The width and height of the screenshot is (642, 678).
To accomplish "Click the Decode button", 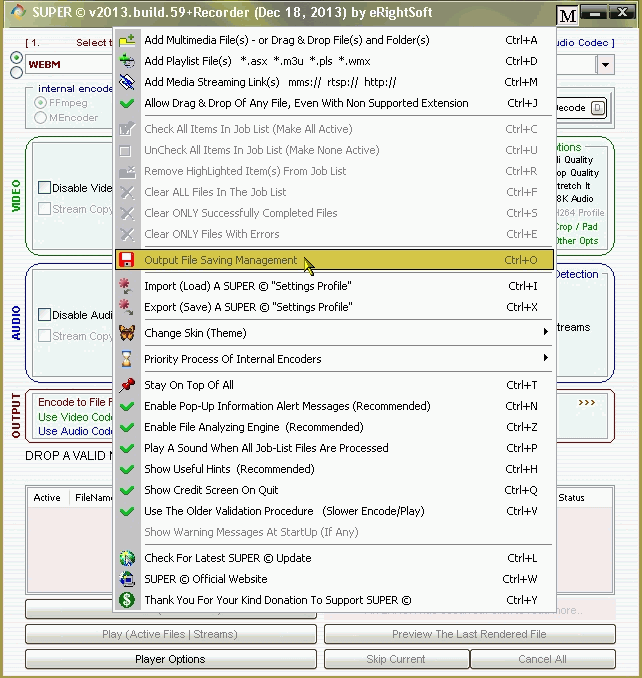I will pos(581,108).
